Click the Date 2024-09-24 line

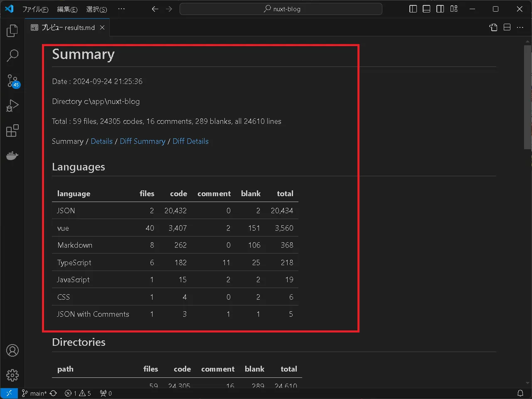tap(97, 81)
